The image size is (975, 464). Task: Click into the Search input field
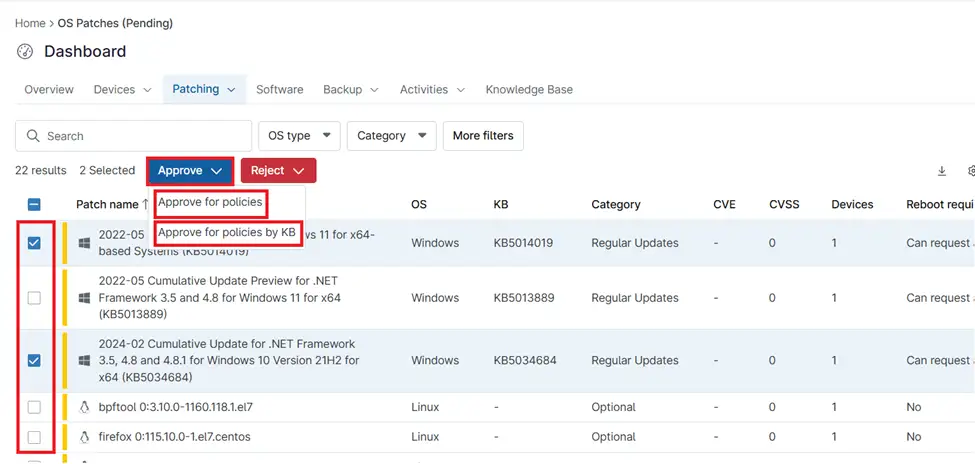coord(134,136)
